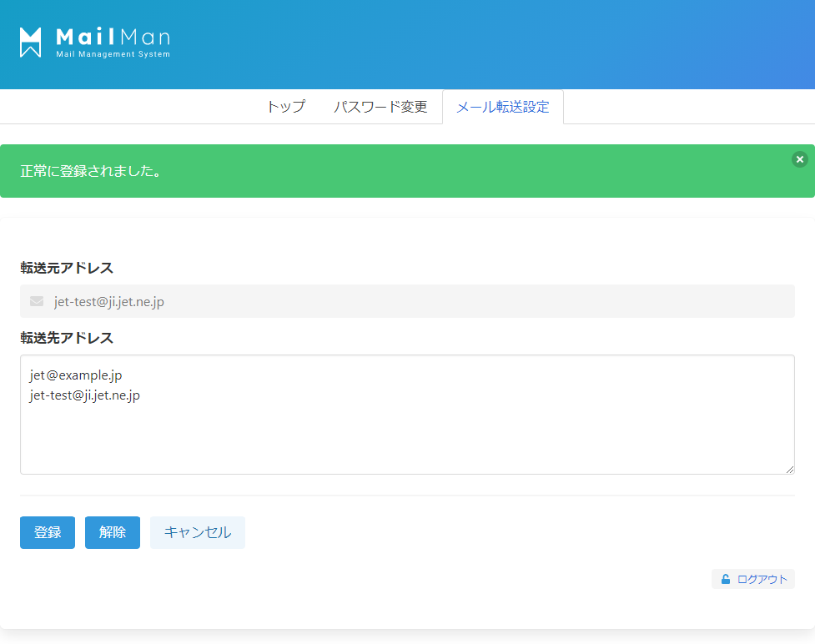
Task: Place cursor on the jet@example.jp line
Action: tap(76, 375)
